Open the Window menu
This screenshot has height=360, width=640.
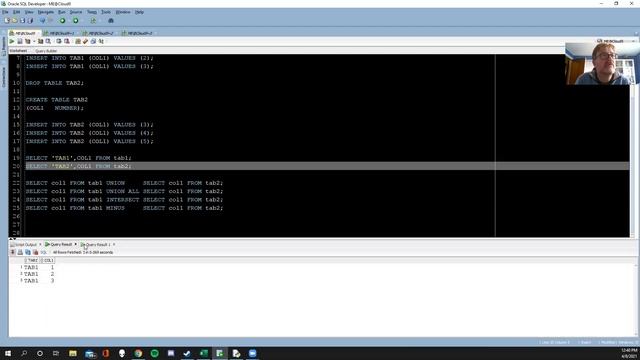click(123, 12)
